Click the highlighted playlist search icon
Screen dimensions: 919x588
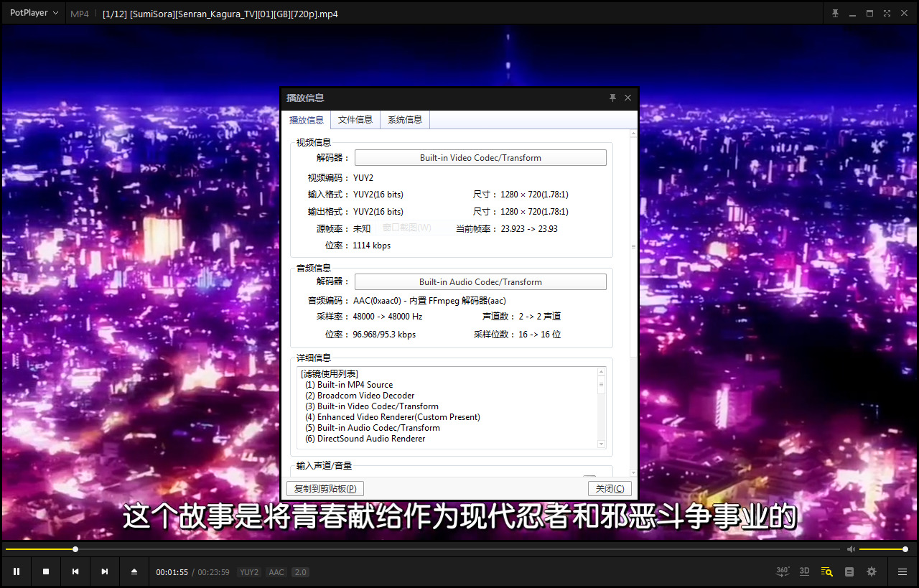point(827,571)
